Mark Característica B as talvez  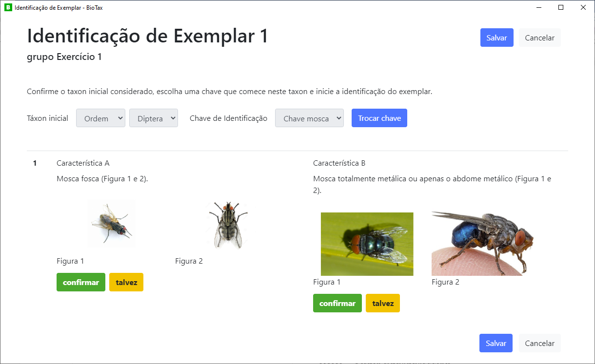(x=383, y=303)
